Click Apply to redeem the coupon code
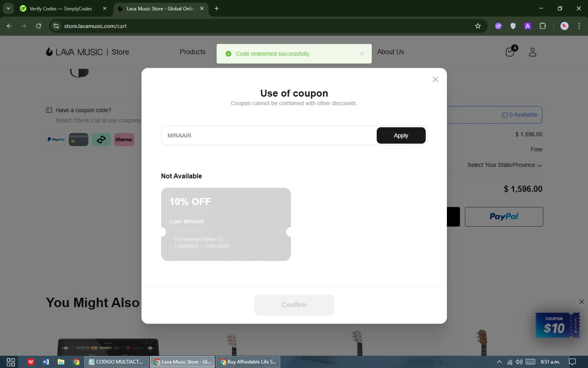 tap(401, 135)
